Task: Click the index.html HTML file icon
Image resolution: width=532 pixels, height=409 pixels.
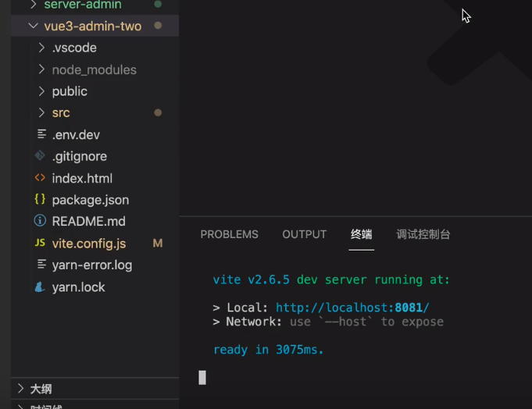Action: click(40, 177)
